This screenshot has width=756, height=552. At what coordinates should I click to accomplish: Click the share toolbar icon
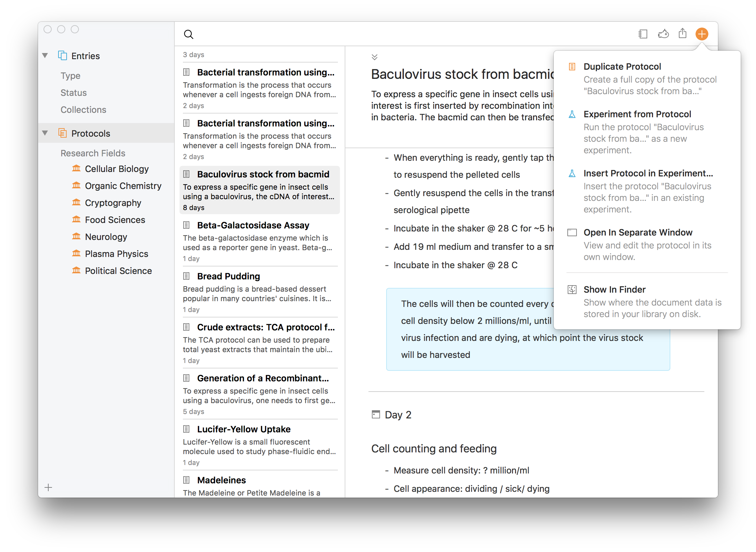(683, 33)
